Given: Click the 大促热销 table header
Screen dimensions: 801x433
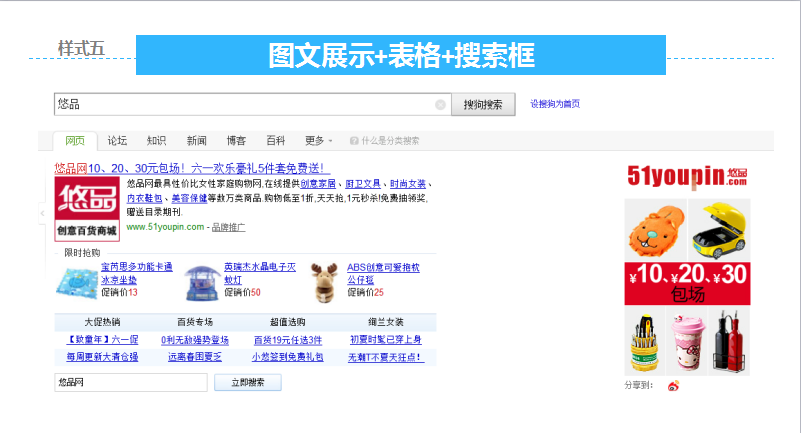Looking at the screenshot, I should (x=102, y=322).
